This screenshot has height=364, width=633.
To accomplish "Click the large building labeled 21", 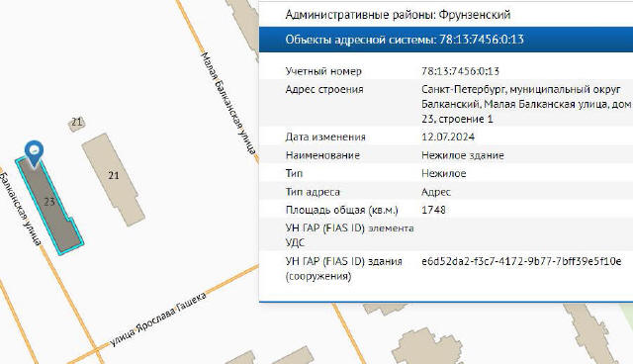I will click(114, 179).
